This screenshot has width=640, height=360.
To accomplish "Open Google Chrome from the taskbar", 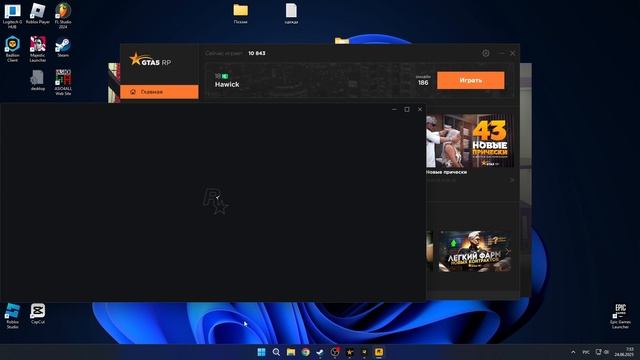I will point(305,352).
